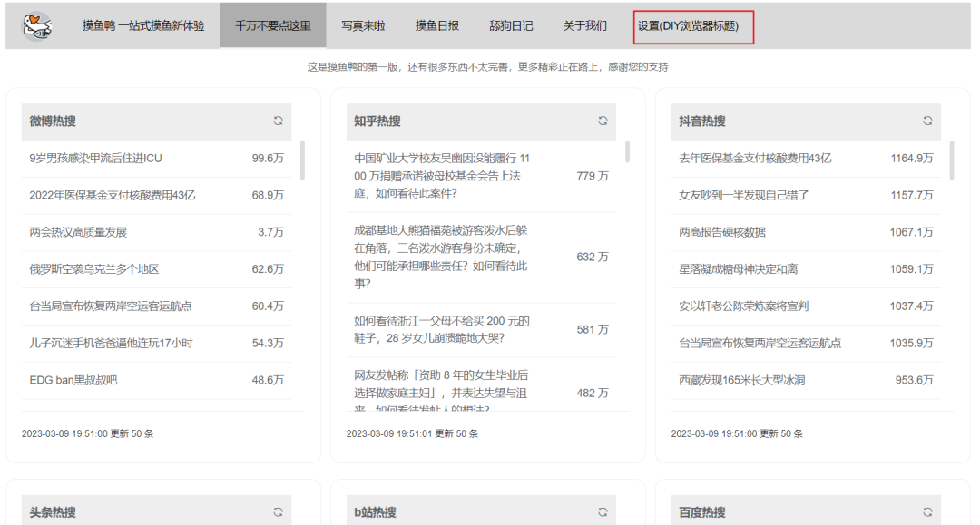Refresh the 百度热搜 list

coord(927,512)
